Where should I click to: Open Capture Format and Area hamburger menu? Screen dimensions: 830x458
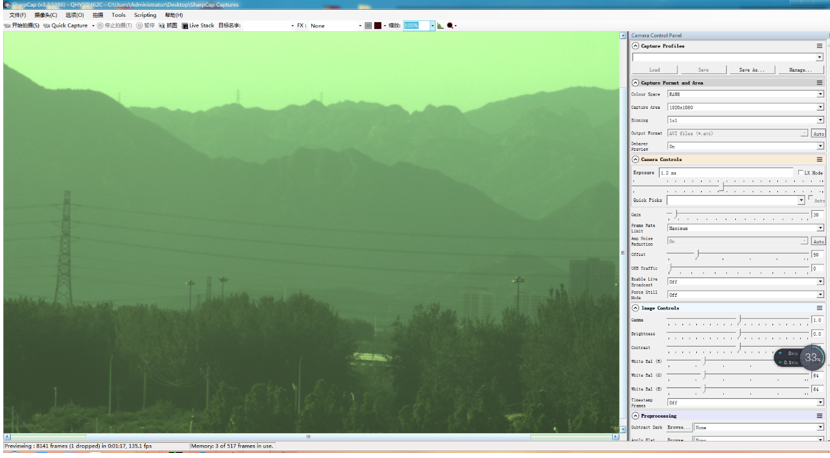(x=819, y=83)
